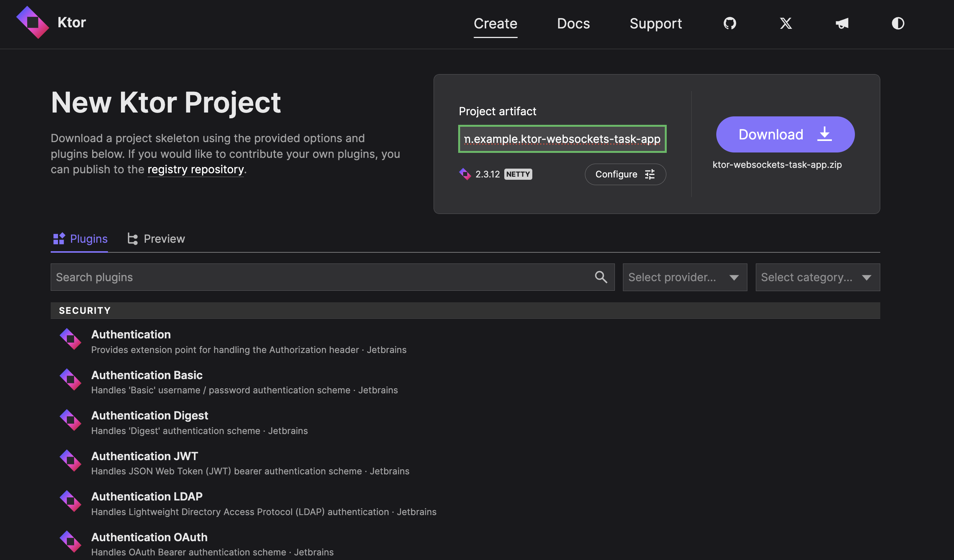Select the Plugins tab
Image resolution: width=954 pixels, height=560 pixels.
79,239
